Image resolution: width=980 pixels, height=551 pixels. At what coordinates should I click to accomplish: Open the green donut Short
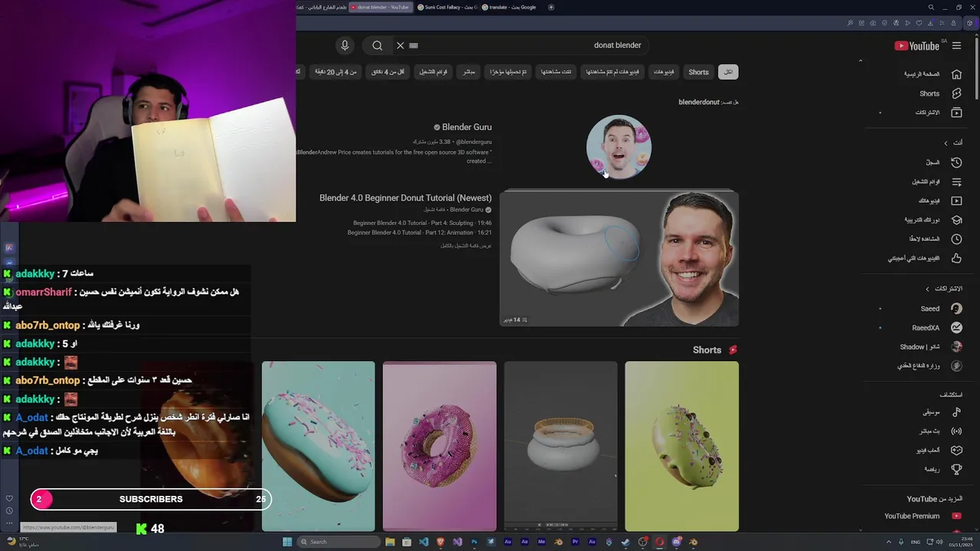pyautogui.click(x=681, y=446)
